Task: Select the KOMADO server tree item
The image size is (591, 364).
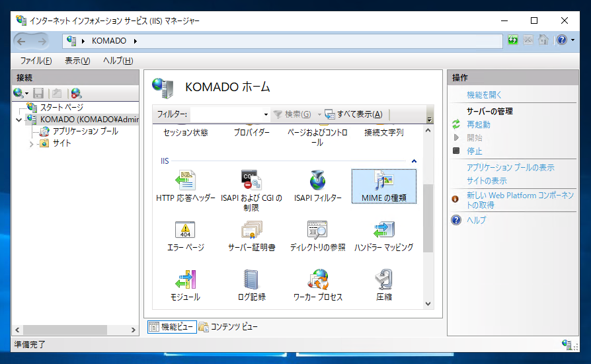Action: (x=89, y=120)
